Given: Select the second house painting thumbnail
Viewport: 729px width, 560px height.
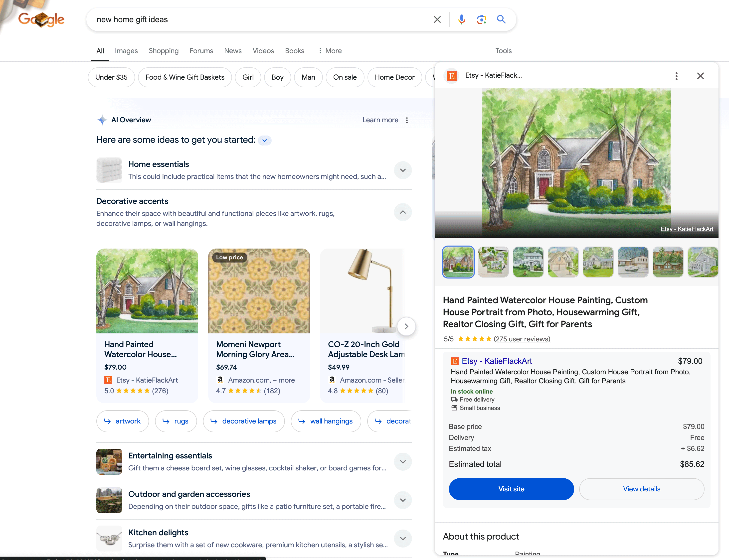Looking at the screenshot, I should (x=493, y=262).
